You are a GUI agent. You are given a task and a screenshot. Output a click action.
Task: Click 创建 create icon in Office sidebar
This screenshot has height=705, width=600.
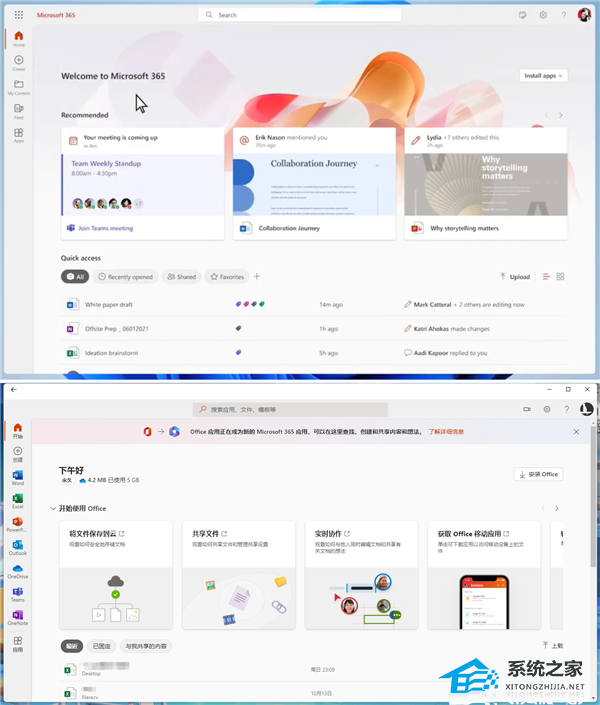pos(18,454)
